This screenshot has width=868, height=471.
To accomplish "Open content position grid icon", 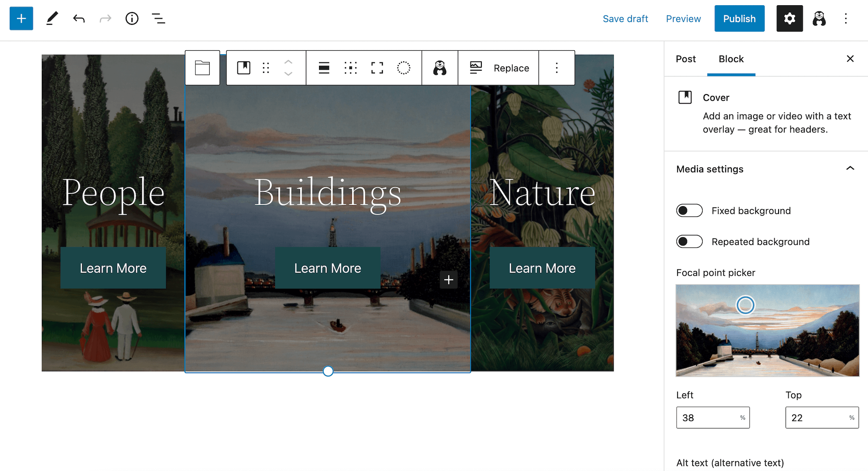I will coord(350,68).
